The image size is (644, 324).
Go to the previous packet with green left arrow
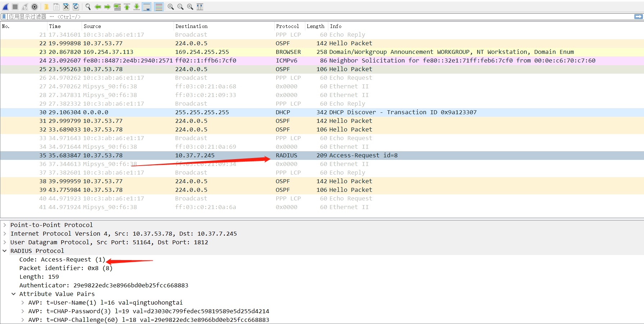coord(98,7)
